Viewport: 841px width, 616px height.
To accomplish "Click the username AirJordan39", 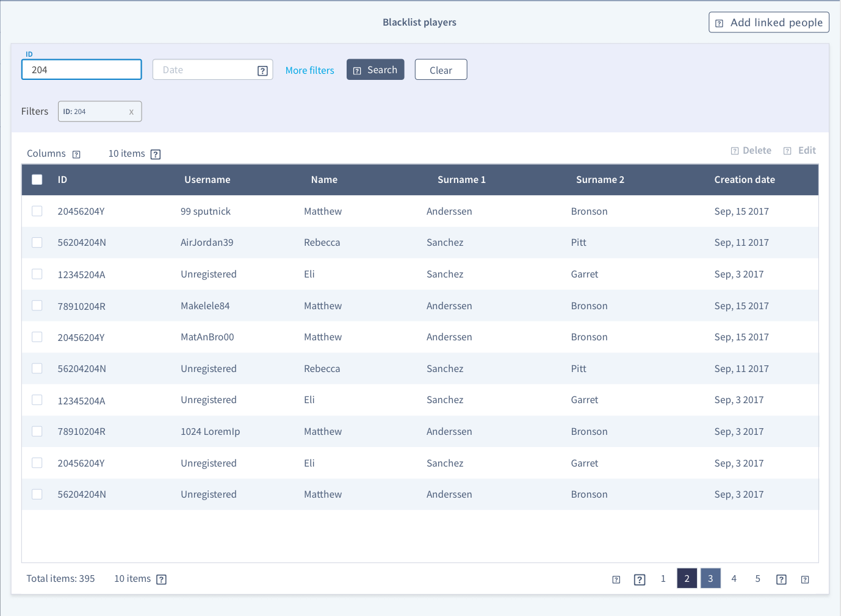I will coord(207,243).
